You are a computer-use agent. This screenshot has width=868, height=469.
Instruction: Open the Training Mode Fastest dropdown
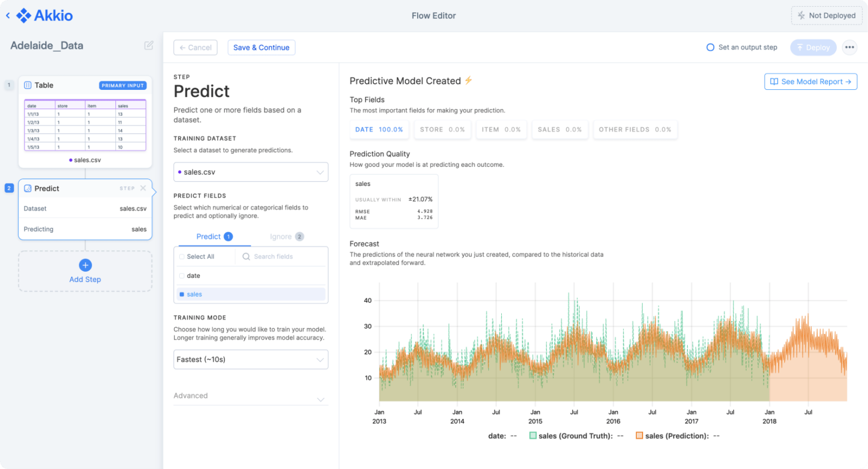click(x=250, y=359)
